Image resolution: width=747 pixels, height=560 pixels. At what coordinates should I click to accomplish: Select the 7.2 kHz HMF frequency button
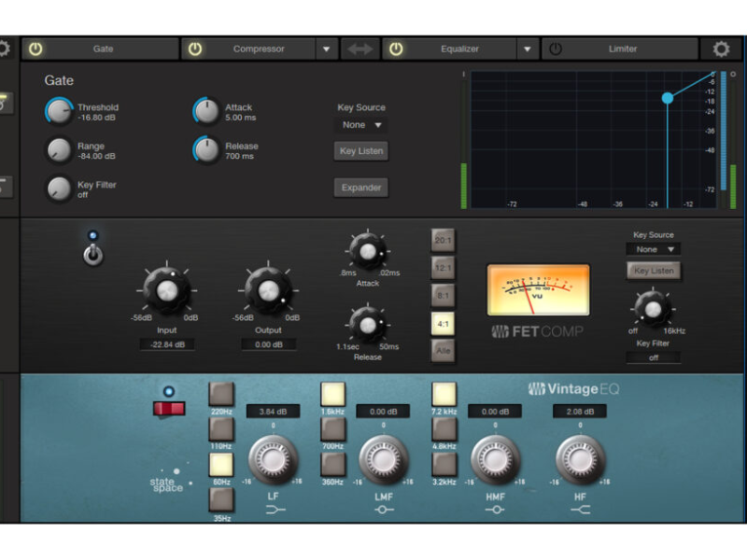click(x=444, y=394)
